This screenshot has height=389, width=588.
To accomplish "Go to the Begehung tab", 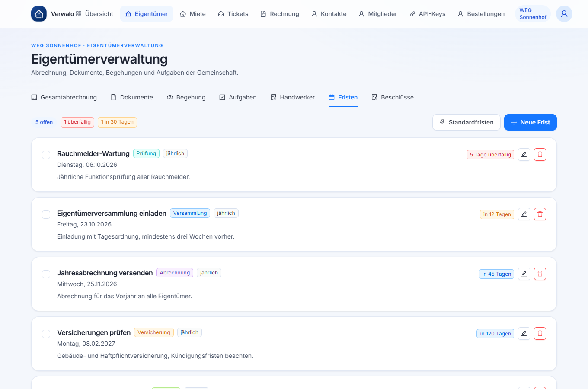I will pos(186,97).
